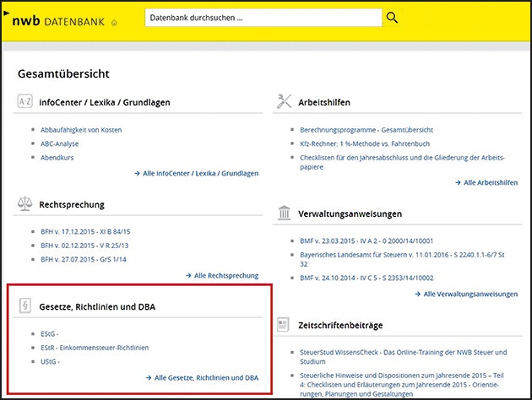Focus the Datenbank durchsuchen search field
This screenshot has width=532, height=400.
[x=262, y=18]
